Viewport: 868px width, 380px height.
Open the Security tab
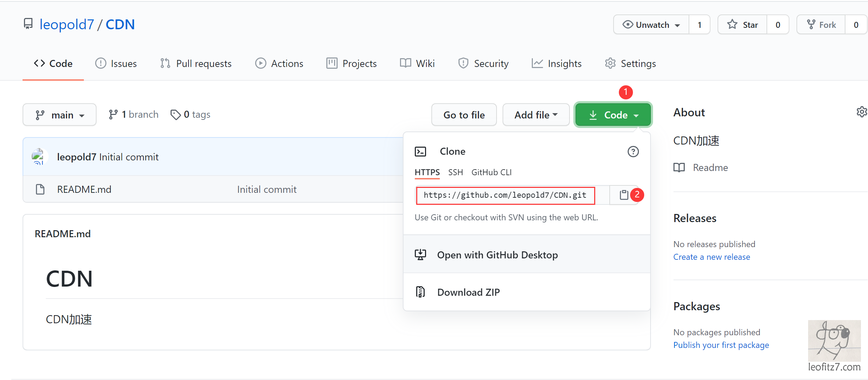pos(483,63)
